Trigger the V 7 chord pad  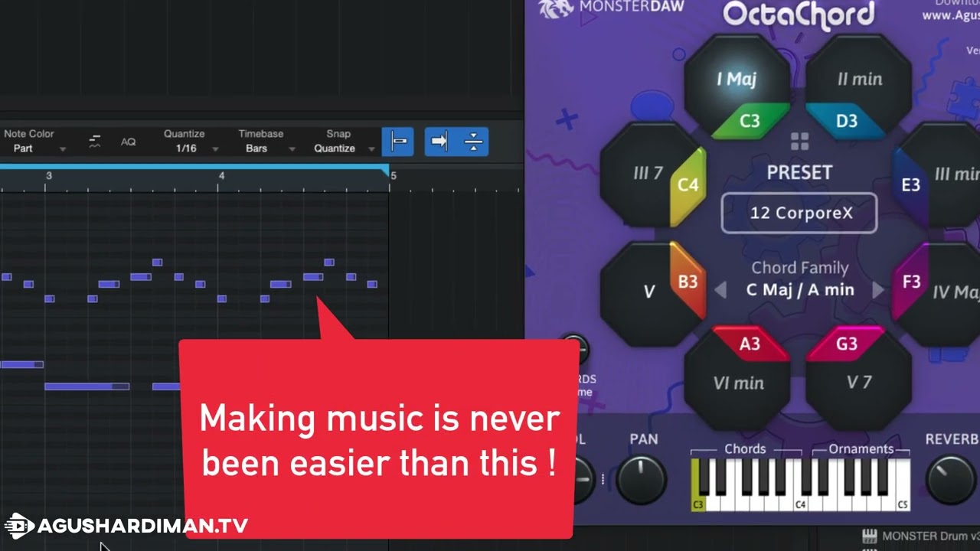859,382
